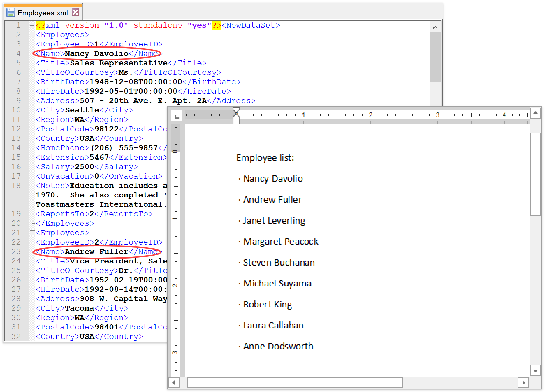The width and height of the screenshot is (547, 392).
Task: Select the first line indent marker on the ruler
Action: (236, 111)
